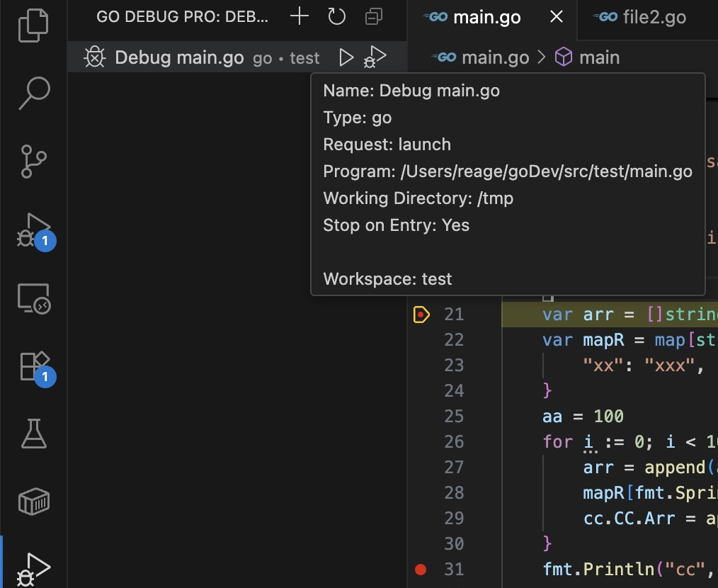Open the Remote Explorer icon
The image size is (718, 588).
[x=33, y=298]
